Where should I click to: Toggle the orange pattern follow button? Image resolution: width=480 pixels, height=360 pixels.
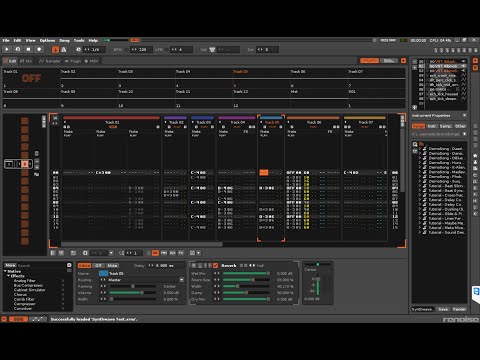[x=55, y=50]
